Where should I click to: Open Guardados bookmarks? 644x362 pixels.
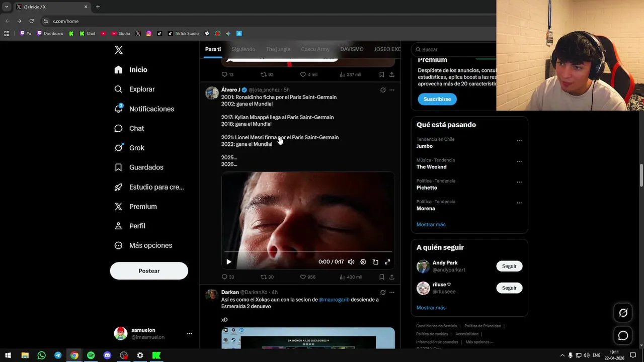coord(139,167)
